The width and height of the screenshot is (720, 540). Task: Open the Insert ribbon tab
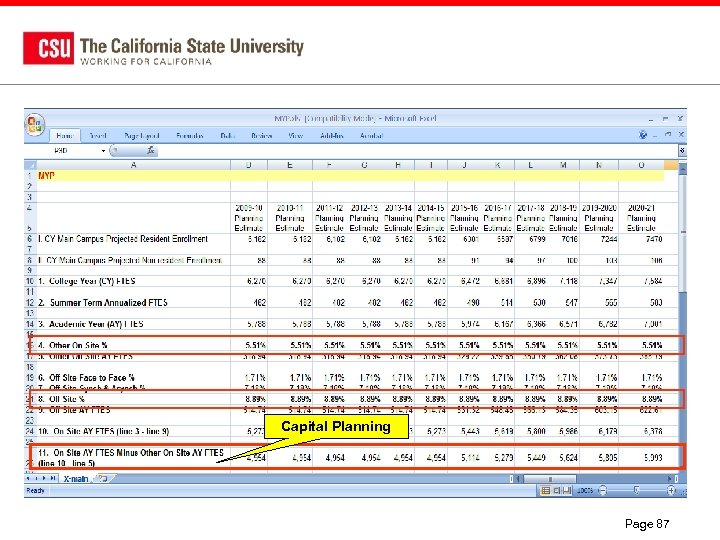pos(98,135)
